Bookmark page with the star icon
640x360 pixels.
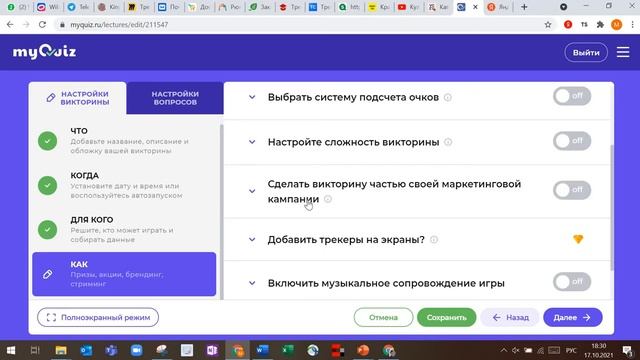548,24
